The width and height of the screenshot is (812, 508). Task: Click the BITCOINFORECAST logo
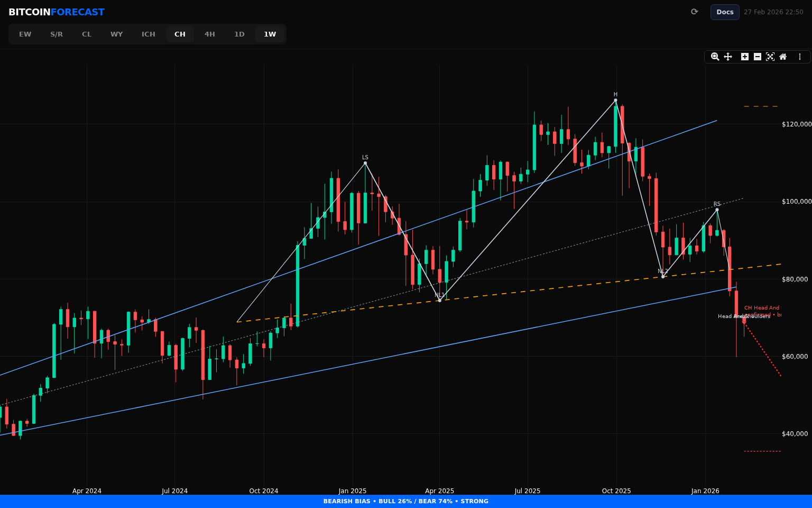pyautogui.click(x=57, y=12)
